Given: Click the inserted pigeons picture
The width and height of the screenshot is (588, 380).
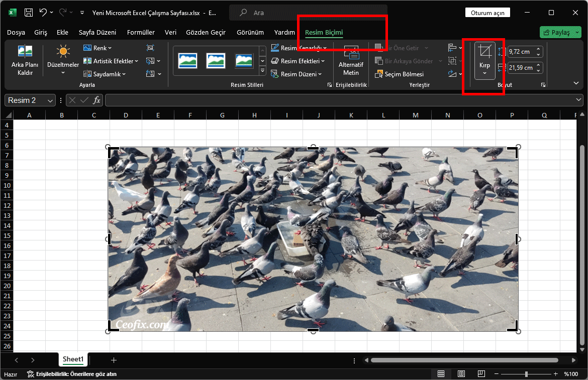Looking at the screenshot, I should (x=313, y=239).
